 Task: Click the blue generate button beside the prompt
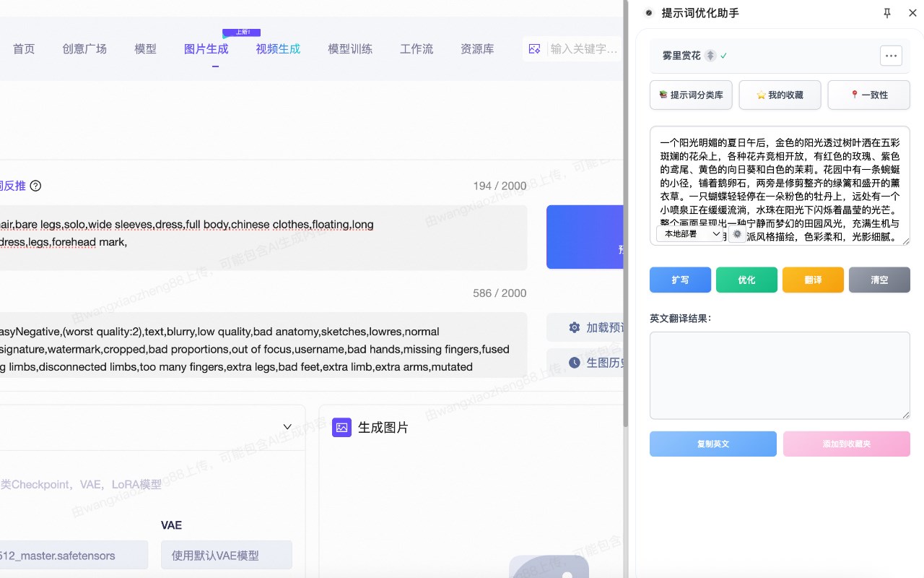[x=585, y=237]
